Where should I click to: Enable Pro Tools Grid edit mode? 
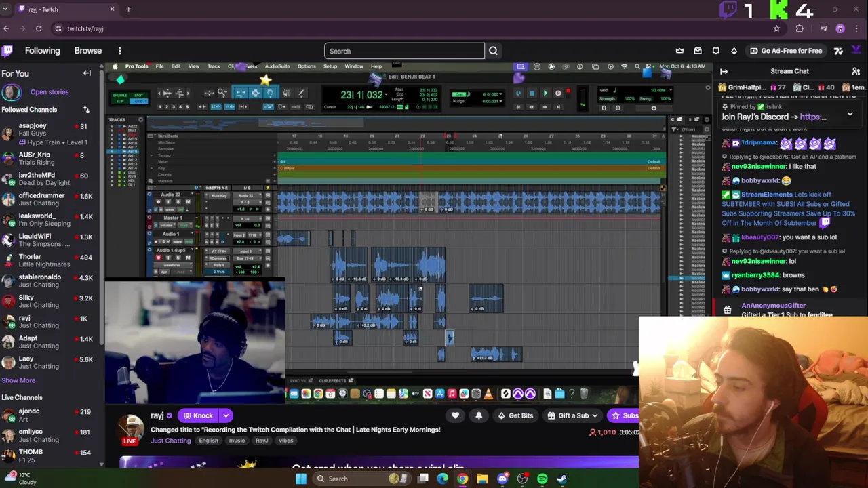pos(140,102)
